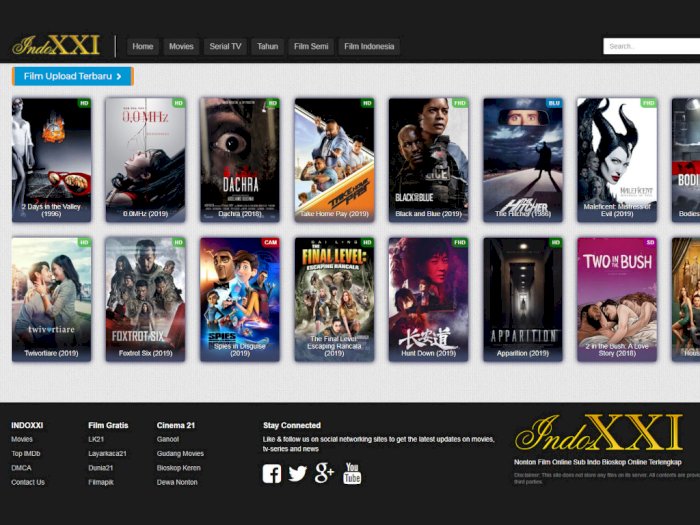The width and height of the screenshot is (700, 525).
Task: Click the Contact Us link
Action: [x=28, y=482]
